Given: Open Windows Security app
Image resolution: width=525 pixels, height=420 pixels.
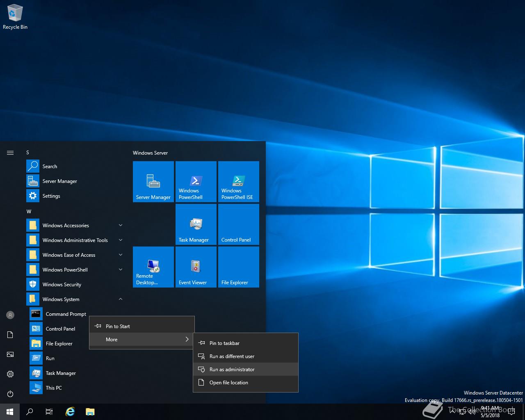Looking at the screenshot, I should (75, 284).
